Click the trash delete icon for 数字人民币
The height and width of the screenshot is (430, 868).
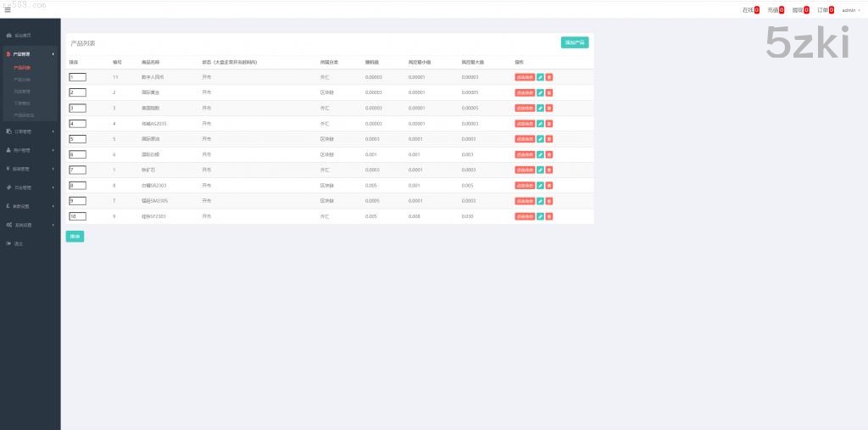click(x=549, y=77)
